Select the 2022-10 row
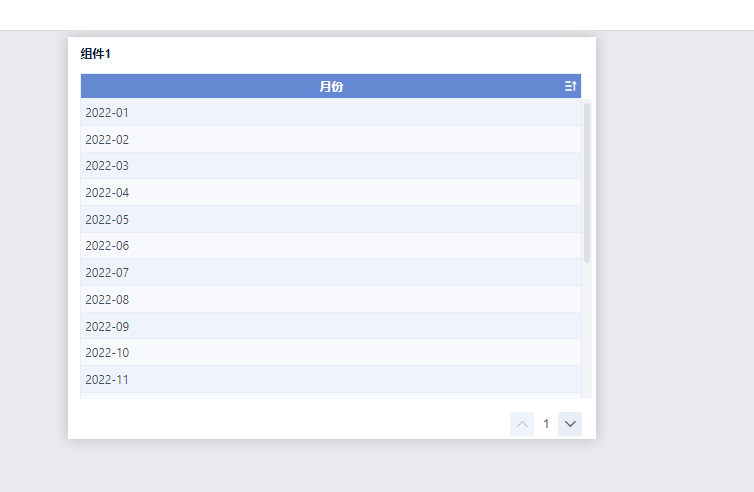This screenshot has height=492, width=754. click(x=331, y=353)
